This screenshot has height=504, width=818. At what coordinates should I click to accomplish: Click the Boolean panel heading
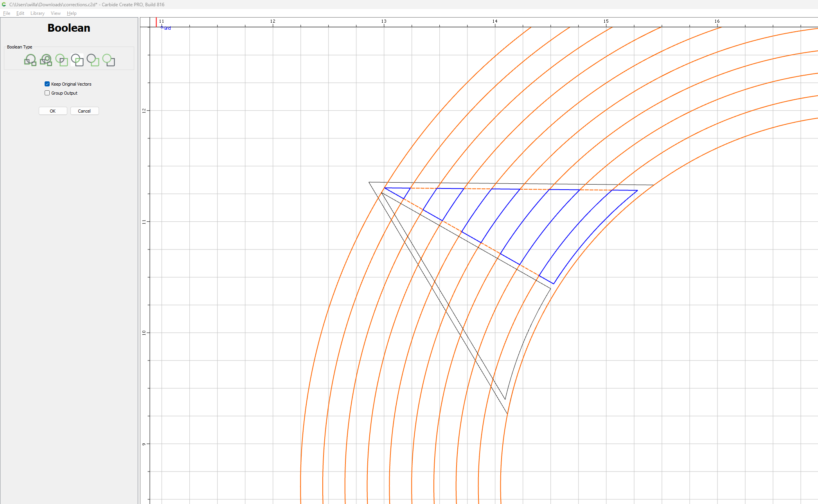(69, 28)
